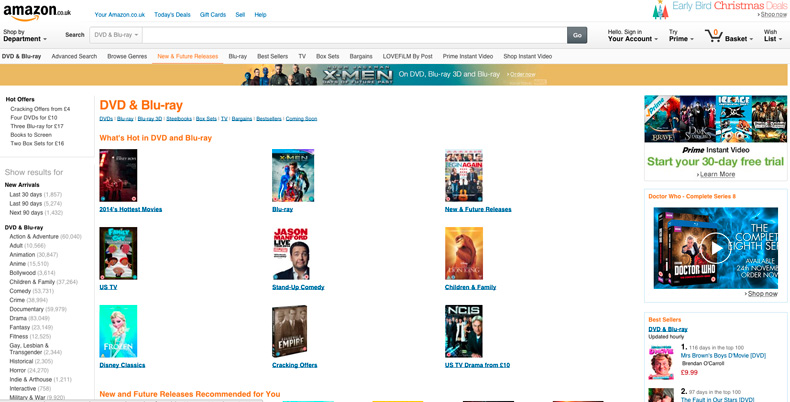
Task: Open the New & Future Releases tab
Action: [x=187, y=56]
